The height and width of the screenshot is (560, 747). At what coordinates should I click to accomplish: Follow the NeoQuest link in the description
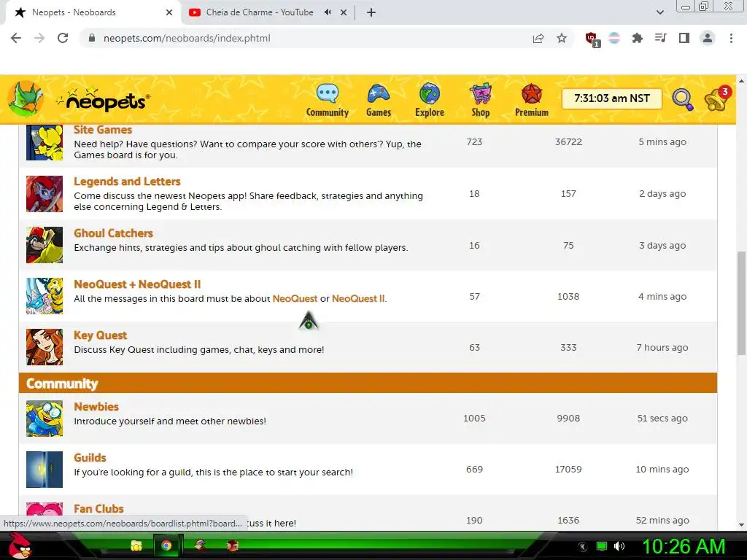pyautogui.click(x=295, y=298)
